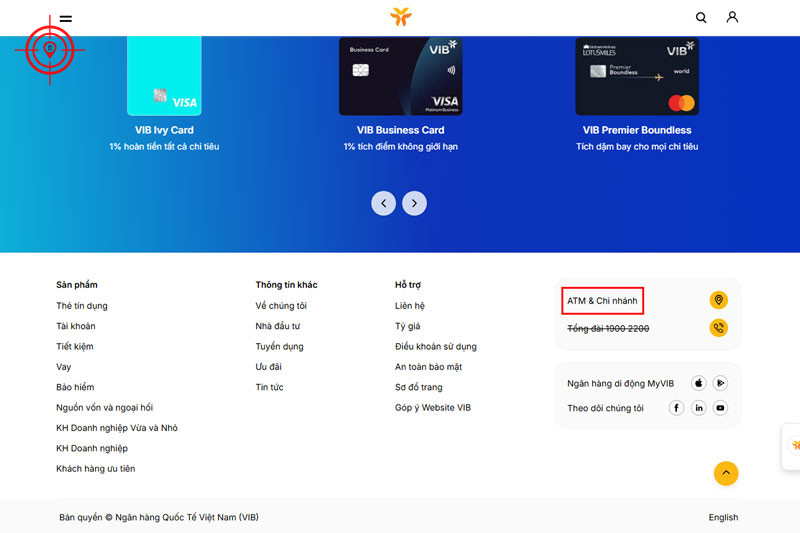The width and height of the screenshot is (800, 533).
Task: Open Về chúng tôi link
Action: point(281,306)
